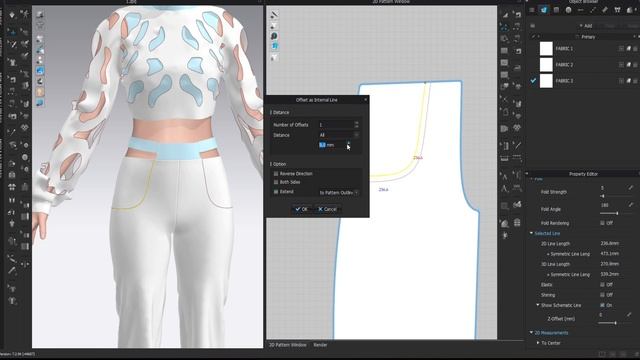Close the Offset as Internal Line dialog

[365, 100]
